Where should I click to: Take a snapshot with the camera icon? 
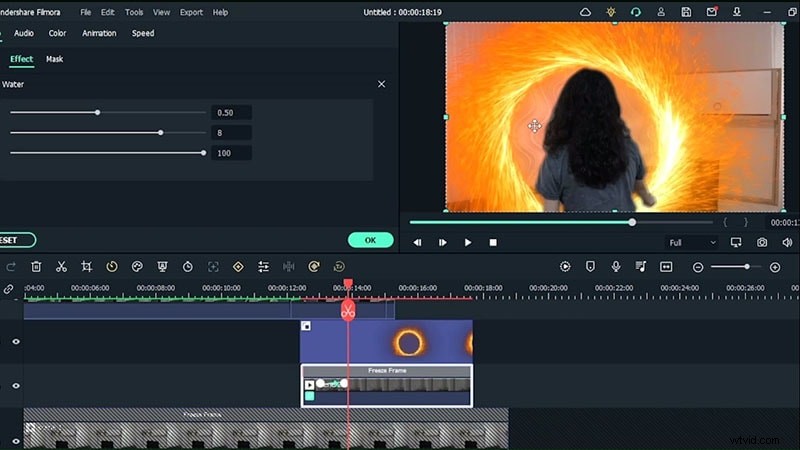(762, 242)
